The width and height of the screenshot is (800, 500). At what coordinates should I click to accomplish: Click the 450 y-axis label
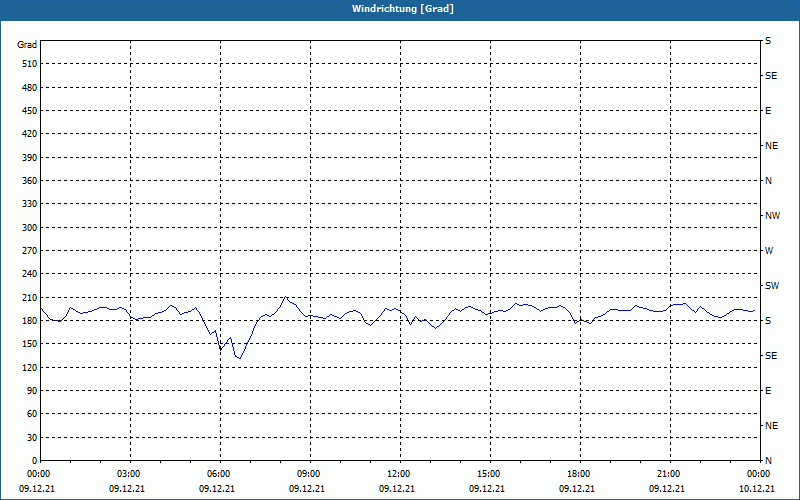pyautogui.click(x=30, y=111)
